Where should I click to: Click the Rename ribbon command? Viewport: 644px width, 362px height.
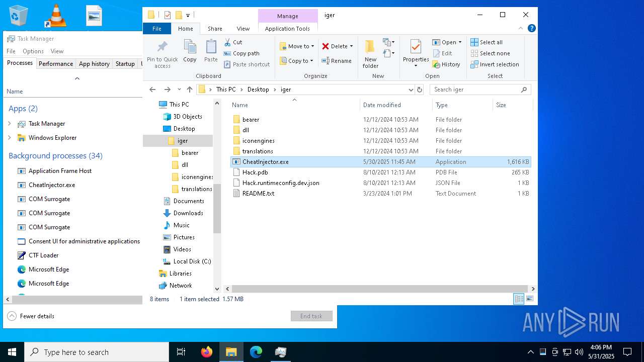click(337, 61)
